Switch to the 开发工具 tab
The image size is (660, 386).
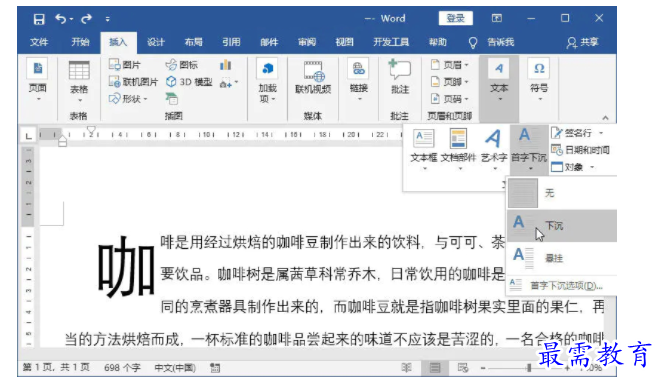tap(391, 42)
